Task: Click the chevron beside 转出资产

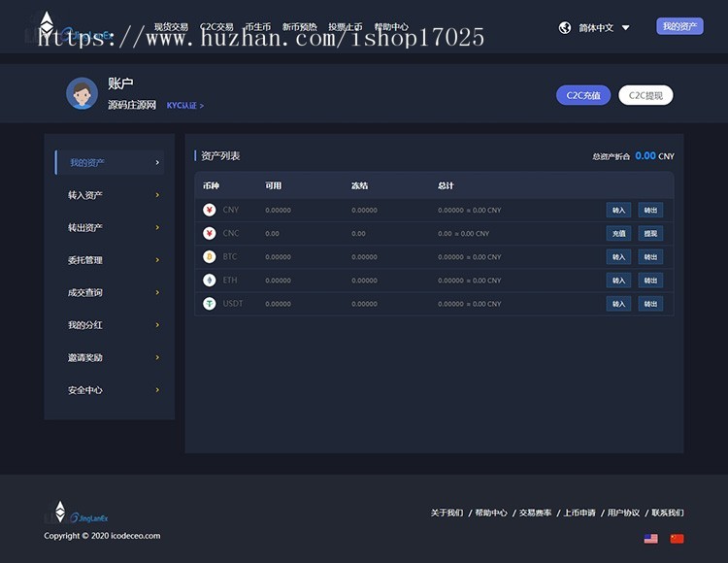Action: [x=157, y=227]
